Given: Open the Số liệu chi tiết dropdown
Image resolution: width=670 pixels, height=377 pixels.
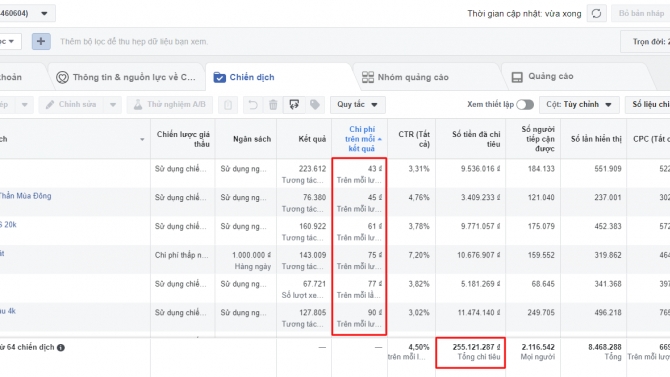Looking at the screenshot, I should [x=648, y=105].
